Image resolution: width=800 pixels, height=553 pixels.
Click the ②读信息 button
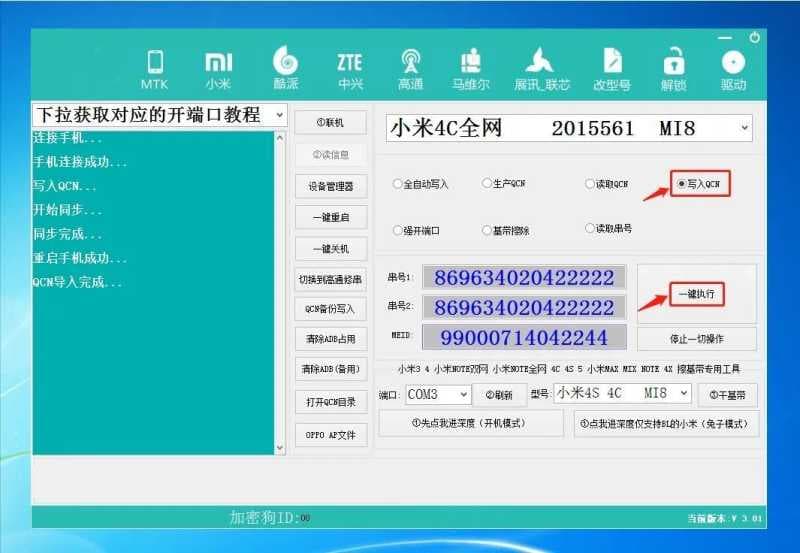(x=331, y=155)
